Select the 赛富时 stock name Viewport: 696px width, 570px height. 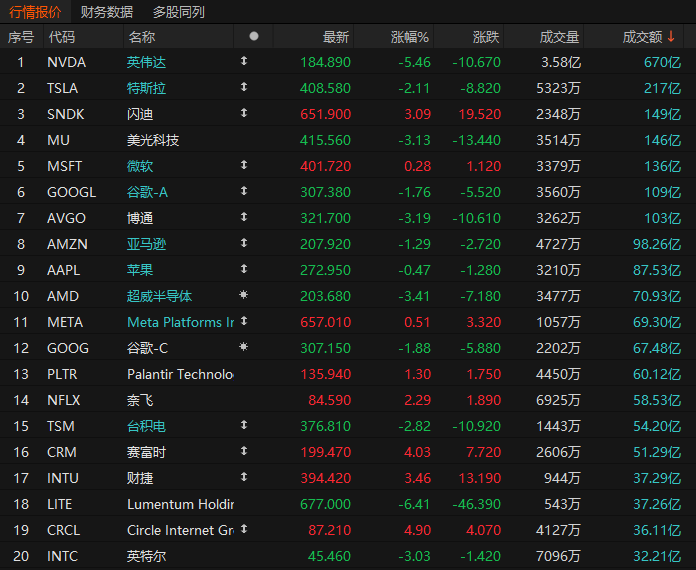[x=146, y=452]
